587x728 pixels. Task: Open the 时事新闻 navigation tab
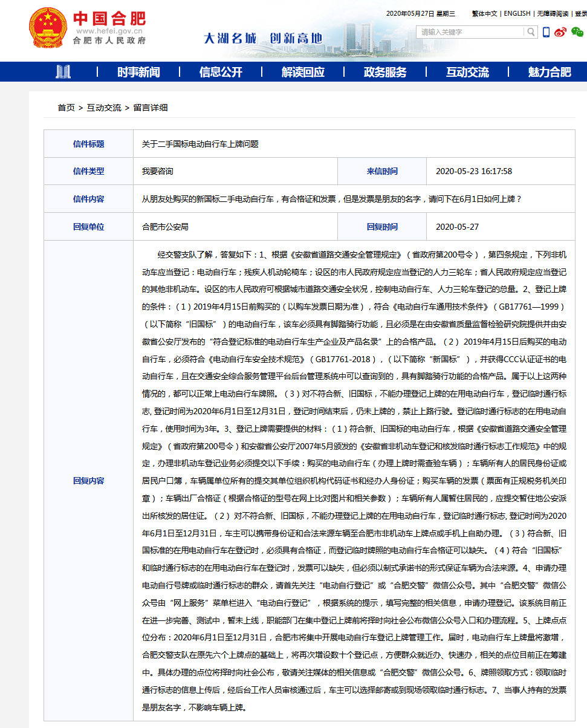click(138, 72)
